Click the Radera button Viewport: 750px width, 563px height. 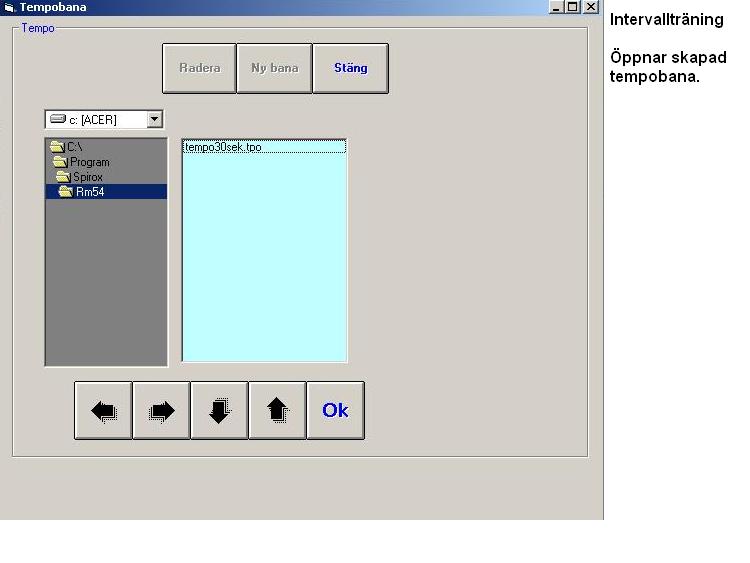[x=199, y=68]
